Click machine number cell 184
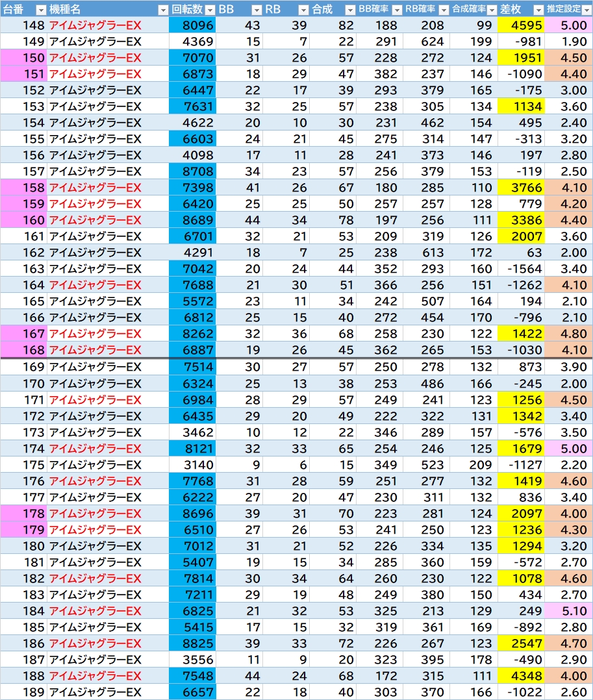 pyautogui.click(x=23, y=610)
